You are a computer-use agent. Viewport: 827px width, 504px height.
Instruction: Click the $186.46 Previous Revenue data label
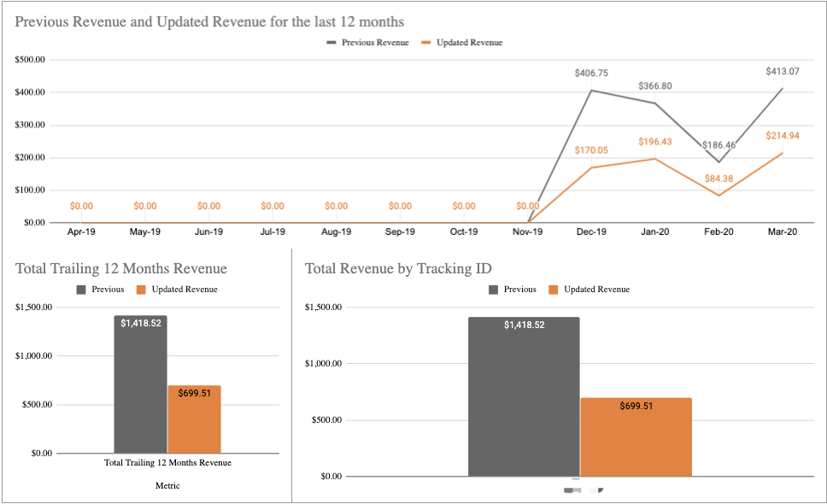718,145
